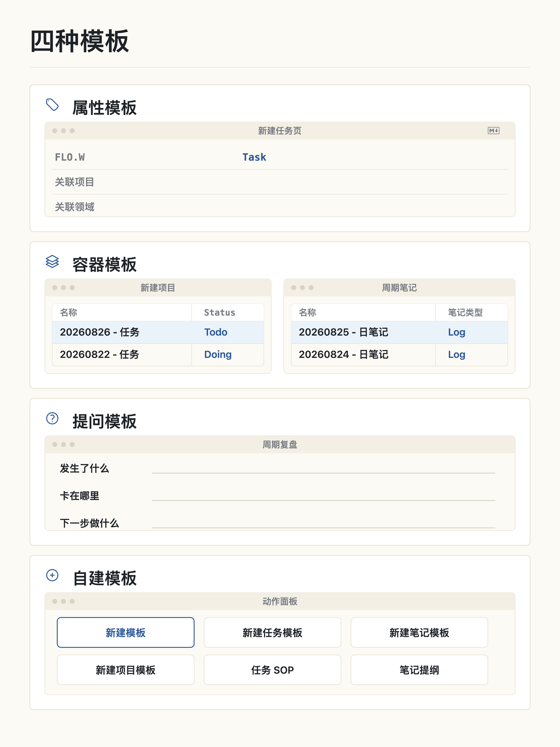Click the tag icon beside 属性模板

tap(52, 105)
